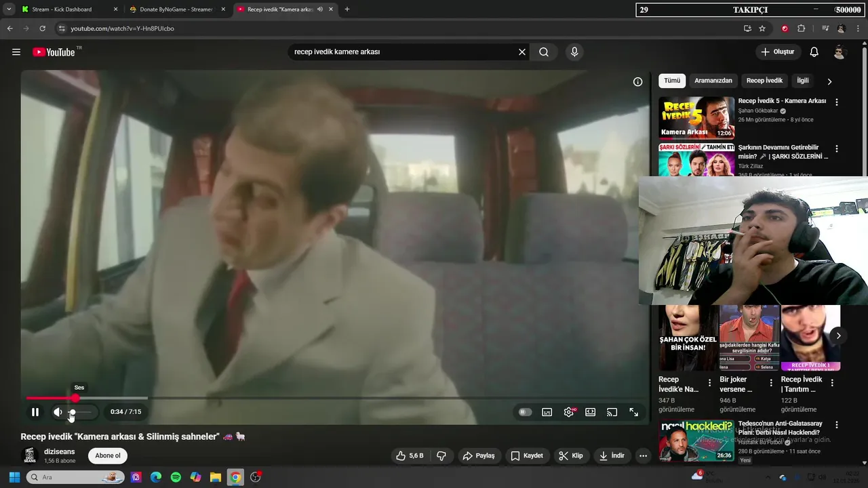Select the Tümü filter chip
Viewport: 868px width, 488px height.
click(672, 81)
